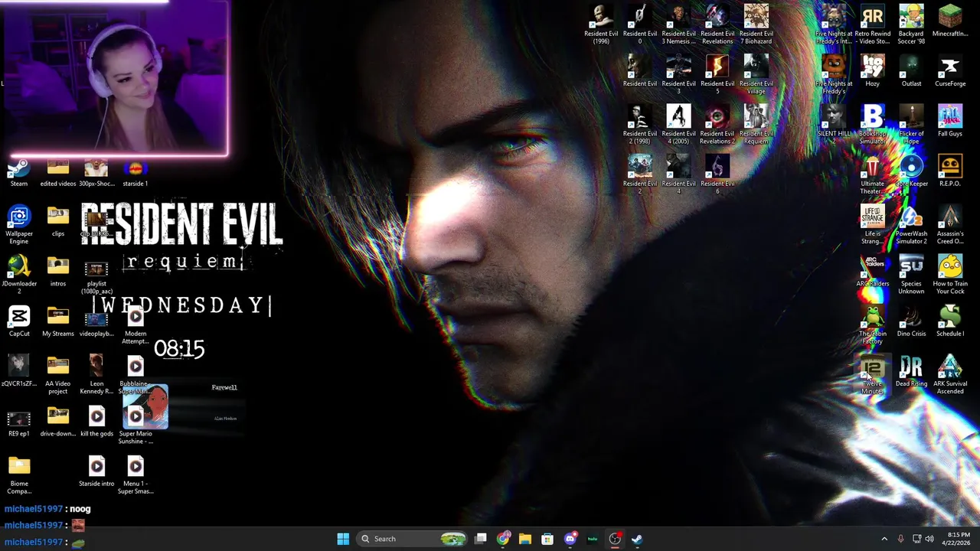The image size is (980, 551).
Task: Select the kill the gods audio file
Action: click(x=96, y=422)
